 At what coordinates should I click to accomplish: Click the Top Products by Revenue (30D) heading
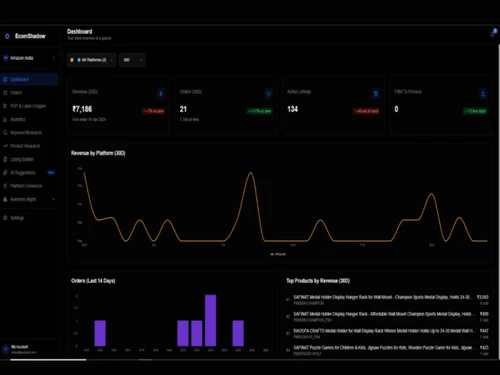(318, 281)
